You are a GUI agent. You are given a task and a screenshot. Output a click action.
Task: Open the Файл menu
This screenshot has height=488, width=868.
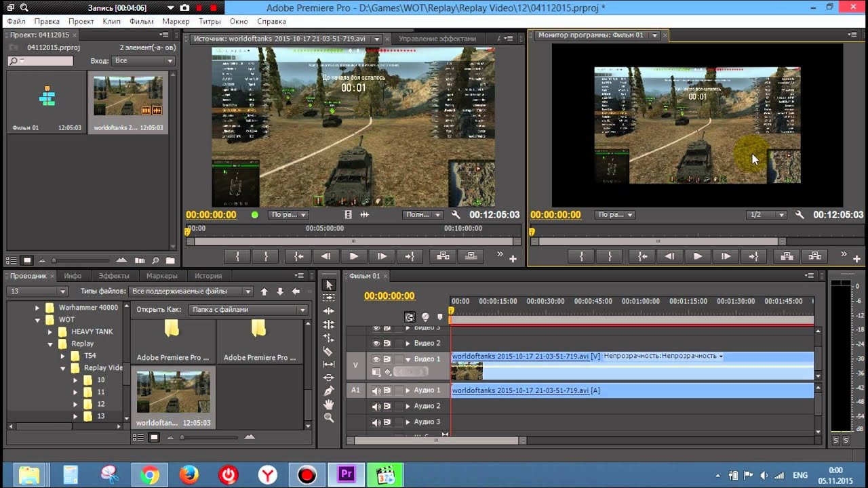click(x=16, y=22)
